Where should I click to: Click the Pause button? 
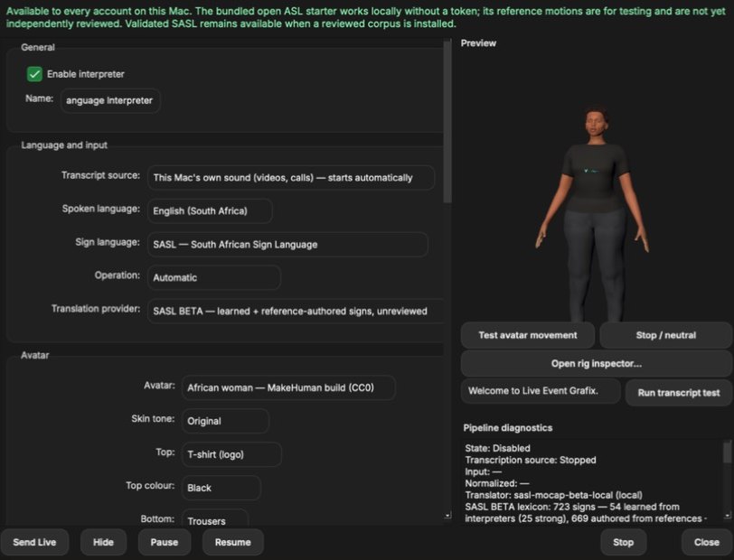(x=165, y=542)
